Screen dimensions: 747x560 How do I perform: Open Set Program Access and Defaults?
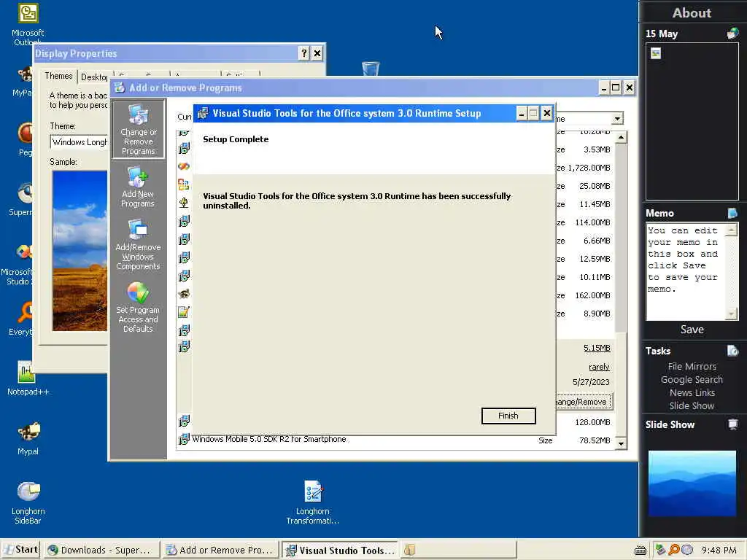click(138, 308)
